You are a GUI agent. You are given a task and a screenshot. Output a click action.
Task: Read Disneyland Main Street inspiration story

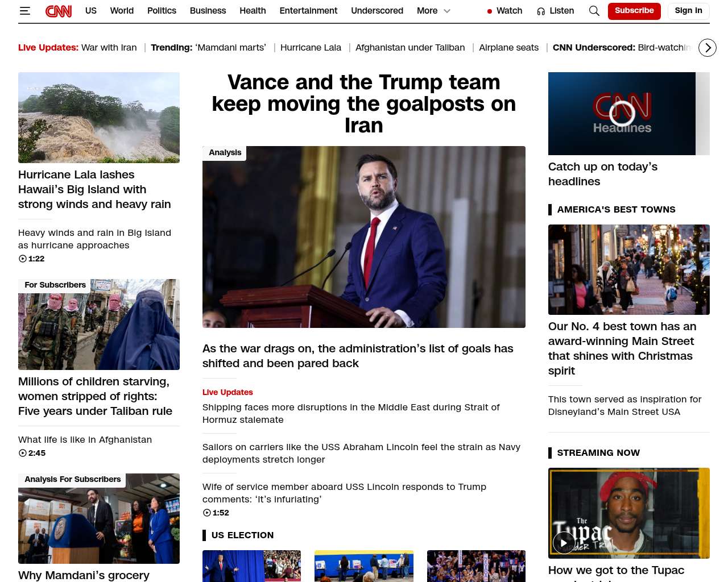pos(624,406)
